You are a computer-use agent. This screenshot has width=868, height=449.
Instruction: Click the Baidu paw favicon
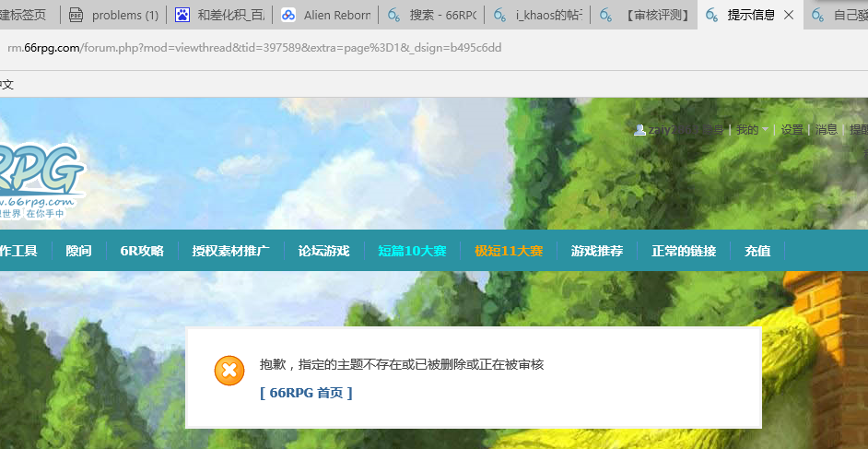pos(182,15)
